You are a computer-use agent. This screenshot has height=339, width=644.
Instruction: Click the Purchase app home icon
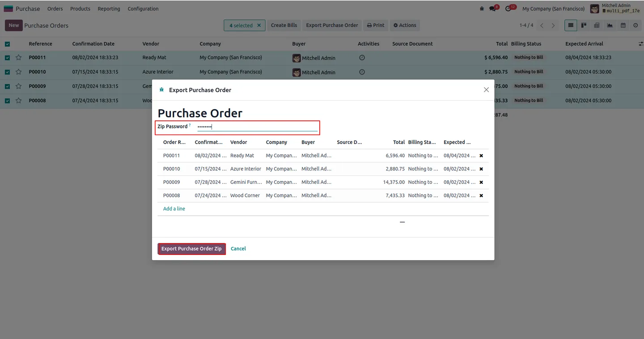(8, 8)
